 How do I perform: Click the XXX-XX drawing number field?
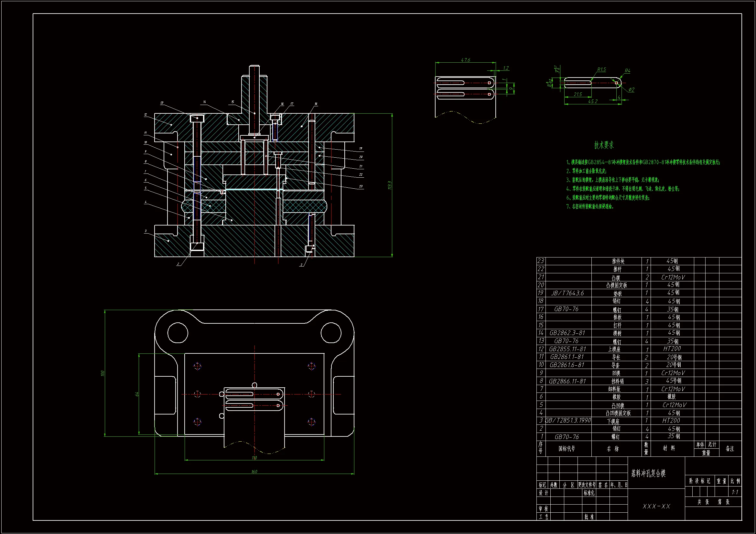[656, 506]
